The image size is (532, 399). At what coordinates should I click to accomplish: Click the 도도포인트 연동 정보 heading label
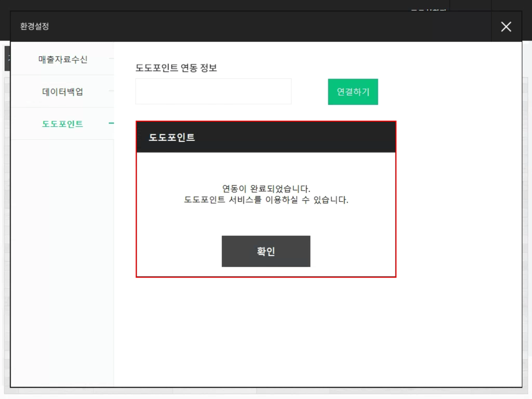176,68
